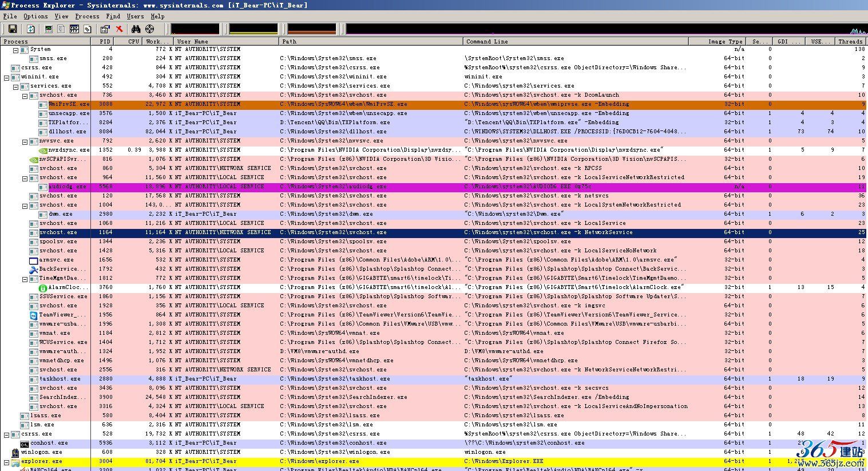Screen dimensions: 868x471
Task: Sort by the PID column header
Action: (x=102, y=41)
